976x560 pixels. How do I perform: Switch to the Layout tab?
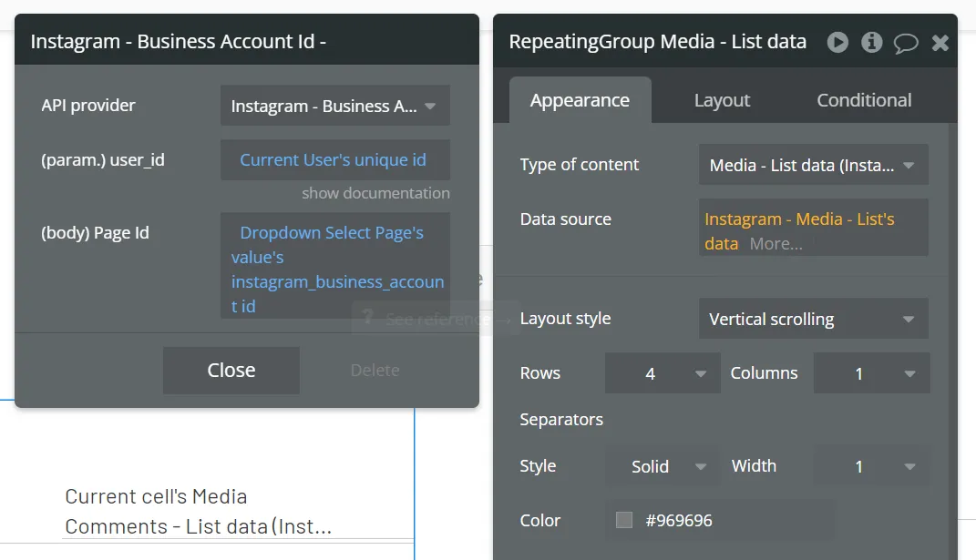(722, 100)
